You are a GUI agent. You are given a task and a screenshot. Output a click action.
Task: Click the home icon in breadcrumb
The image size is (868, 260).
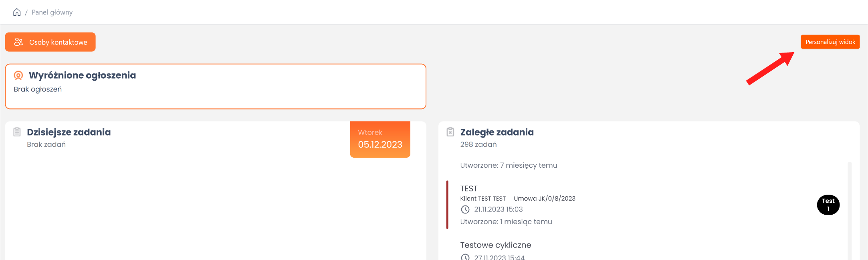pyautogui.click(x=17, y=12)
